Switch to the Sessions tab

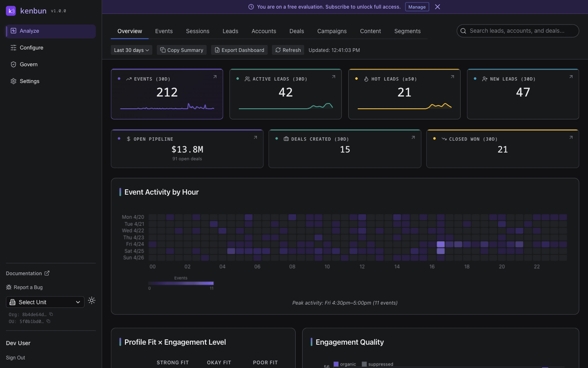pyautogui.click(x=198, y=31)
